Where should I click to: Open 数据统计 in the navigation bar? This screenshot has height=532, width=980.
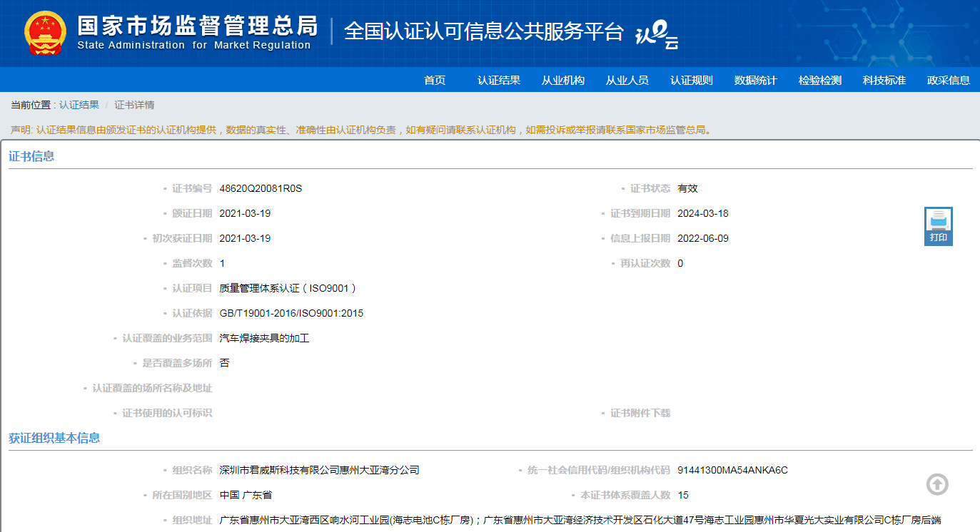point(756,80)
